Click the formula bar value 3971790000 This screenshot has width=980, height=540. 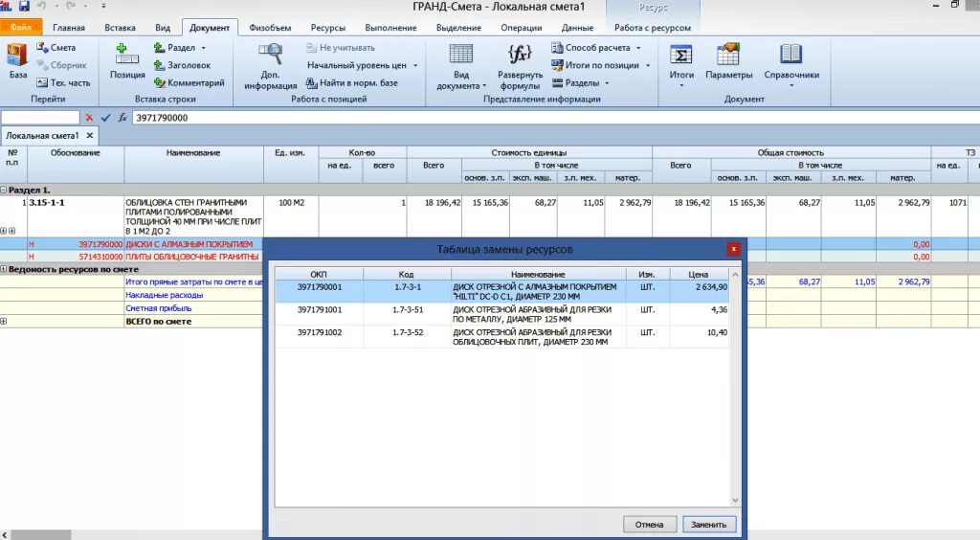[162, 118]
